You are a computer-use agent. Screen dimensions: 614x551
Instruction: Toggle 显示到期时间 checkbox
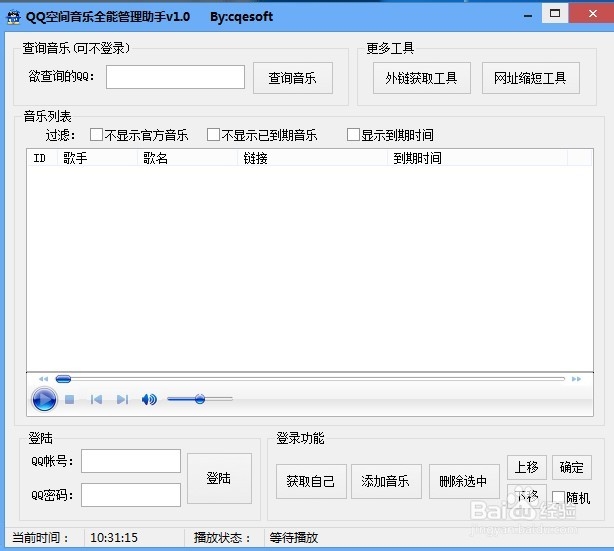[x=353, y=135]
